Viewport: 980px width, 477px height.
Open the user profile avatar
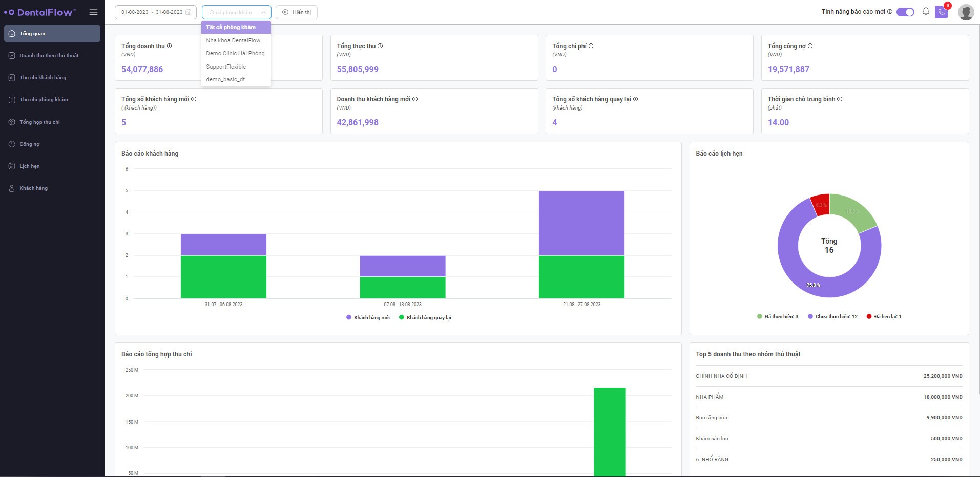(x=966, y=12)
